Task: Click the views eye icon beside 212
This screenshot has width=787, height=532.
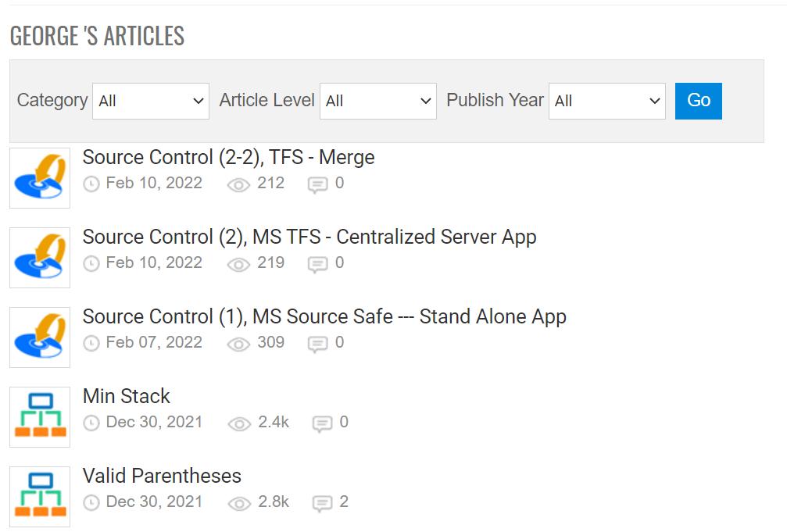Action: point(238,184)
